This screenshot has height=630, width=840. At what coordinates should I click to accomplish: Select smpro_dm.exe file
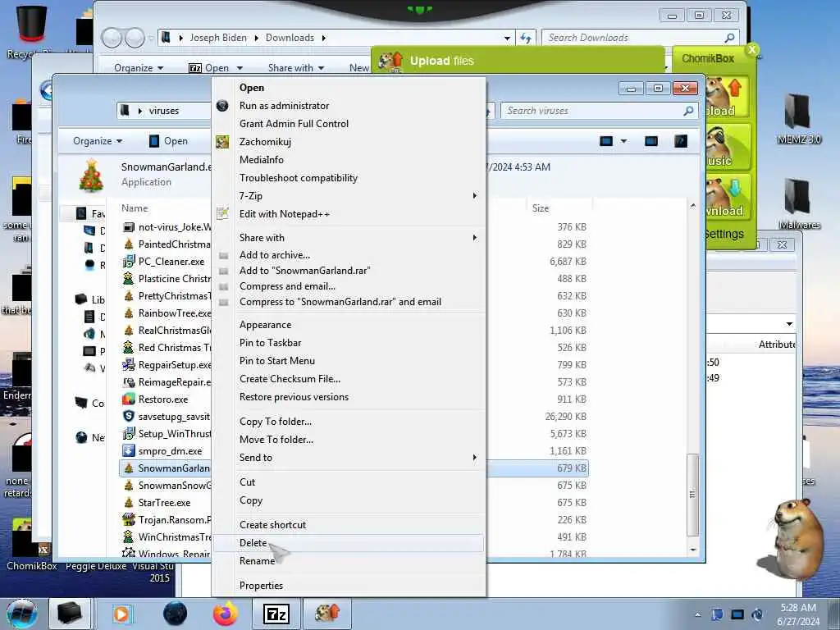[171, 451]
